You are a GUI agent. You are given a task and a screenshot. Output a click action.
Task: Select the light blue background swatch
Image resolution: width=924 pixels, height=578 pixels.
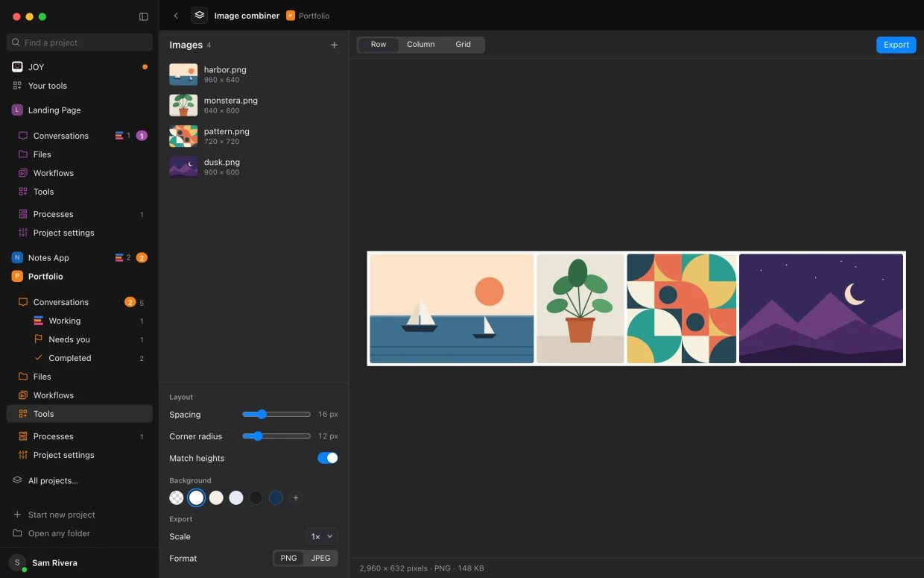point(236,497)
